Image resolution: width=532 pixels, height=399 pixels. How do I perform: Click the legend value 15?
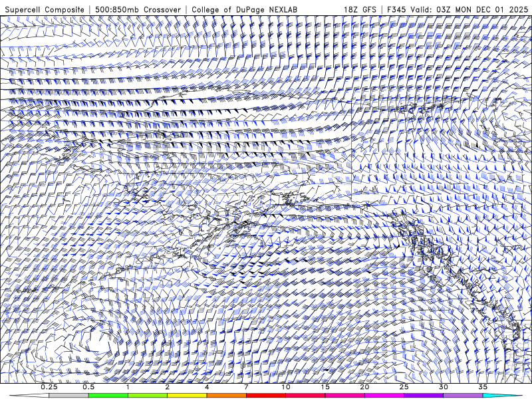coord(325,387)
